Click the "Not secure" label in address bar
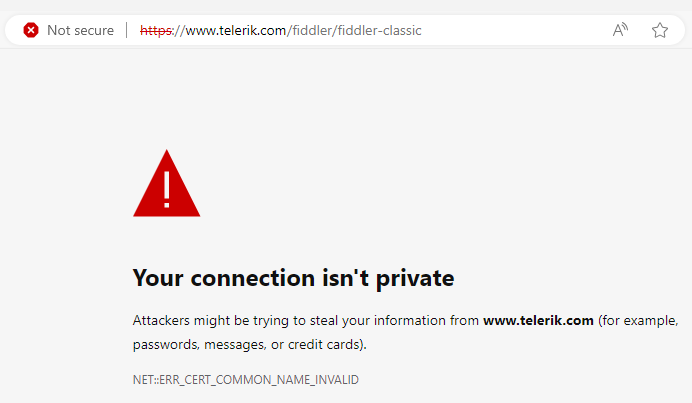The width and height of the screenshot is (692, 403). click(80, 30)
